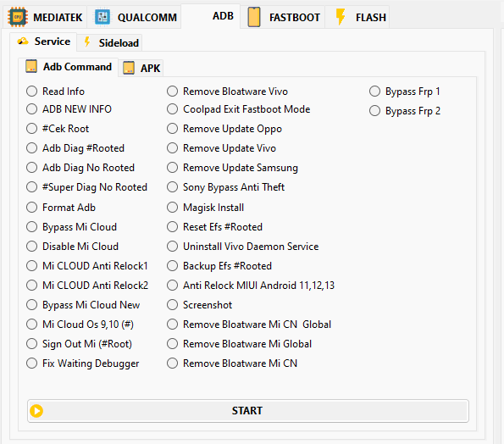Select Remove Bloatware Mi CN Global
Viewport: 504px width, 444px height.
[249, 325]
